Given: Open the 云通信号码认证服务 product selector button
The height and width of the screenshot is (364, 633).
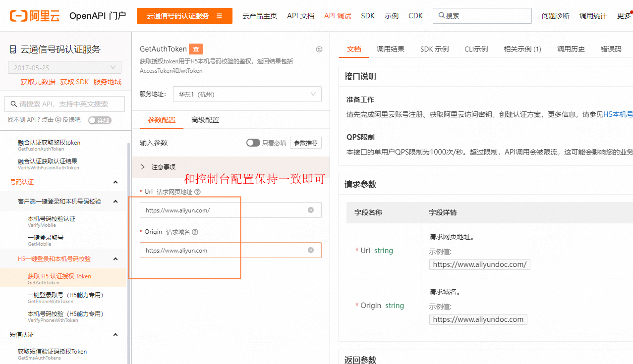Looking at the screenshot, I should [184, 16].
